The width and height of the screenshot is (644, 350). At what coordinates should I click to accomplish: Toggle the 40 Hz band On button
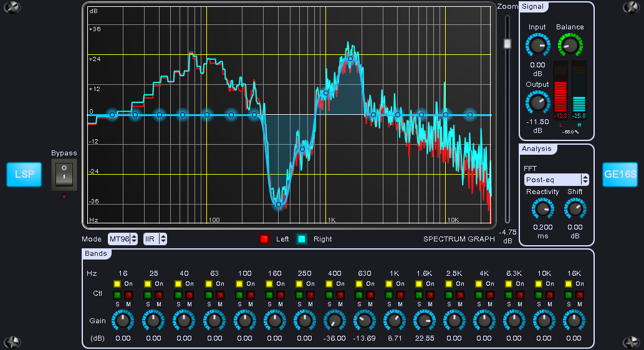[178, 284]
